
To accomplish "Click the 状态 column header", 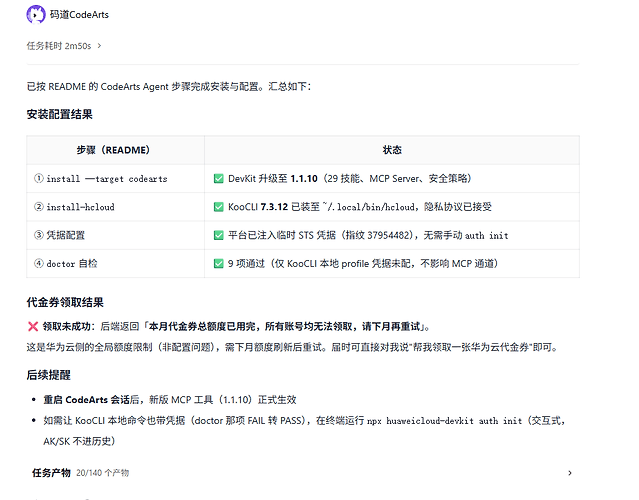I will click(392, 150).
